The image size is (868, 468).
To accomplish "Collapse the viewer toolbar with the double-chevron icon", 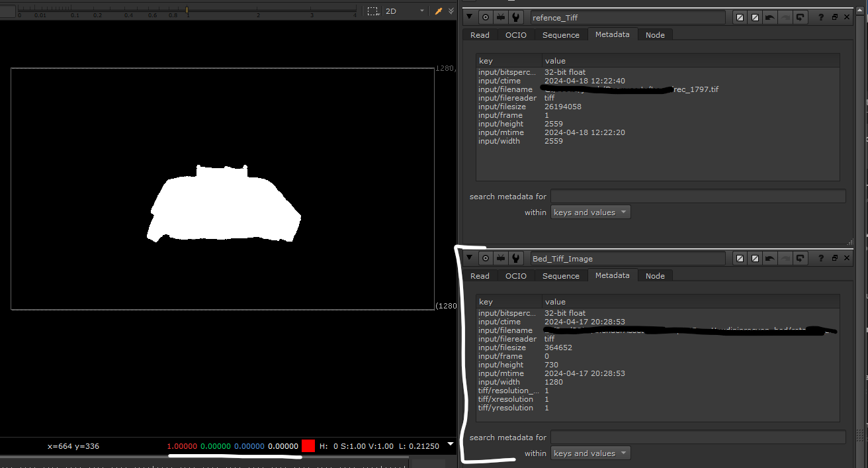I will (452, 11).
